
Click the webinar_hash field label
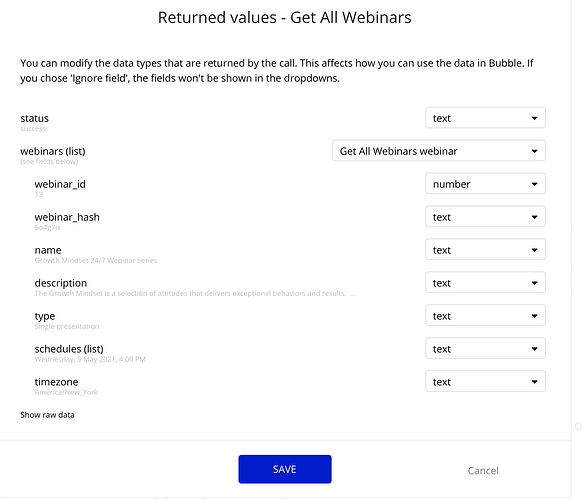[67, 217]
